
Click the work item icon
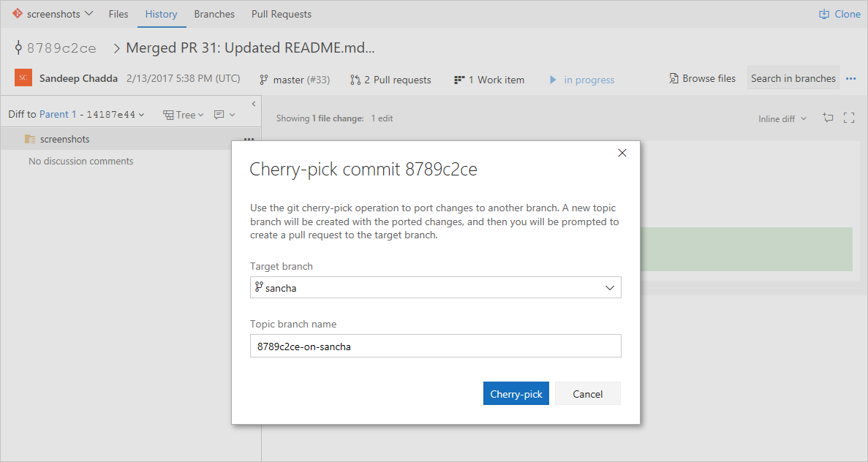tap(459, 80)
